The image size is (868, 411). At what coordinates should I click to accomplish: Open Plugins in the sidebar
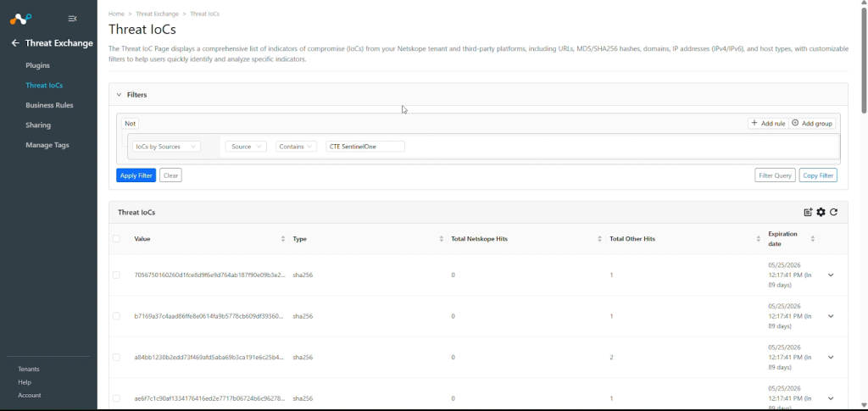click(37, 65)
